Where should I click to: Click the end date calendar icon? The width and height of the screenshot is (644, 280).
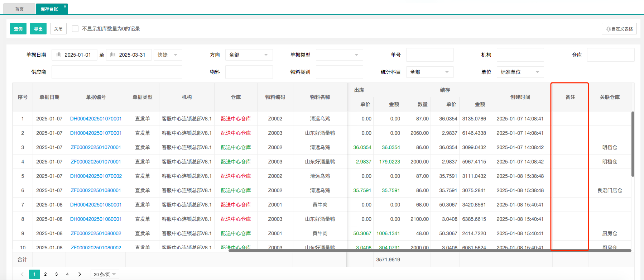click(113, 55)
